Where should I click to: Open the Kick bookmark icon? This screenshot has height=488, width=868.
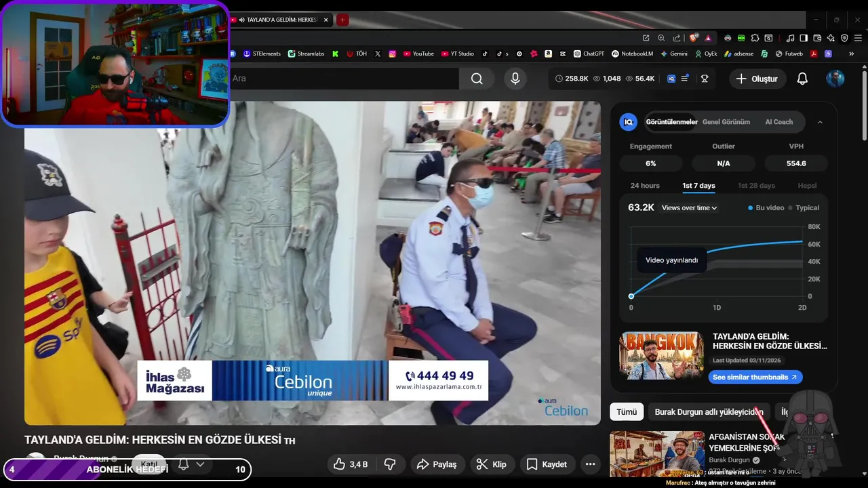[x=335, y=54]
